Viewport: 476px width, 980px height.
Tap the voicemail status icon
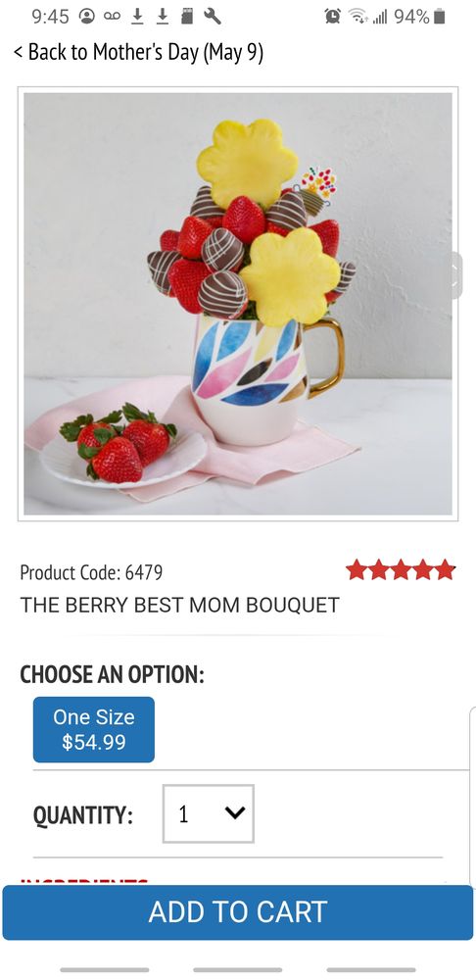point(113,17)
